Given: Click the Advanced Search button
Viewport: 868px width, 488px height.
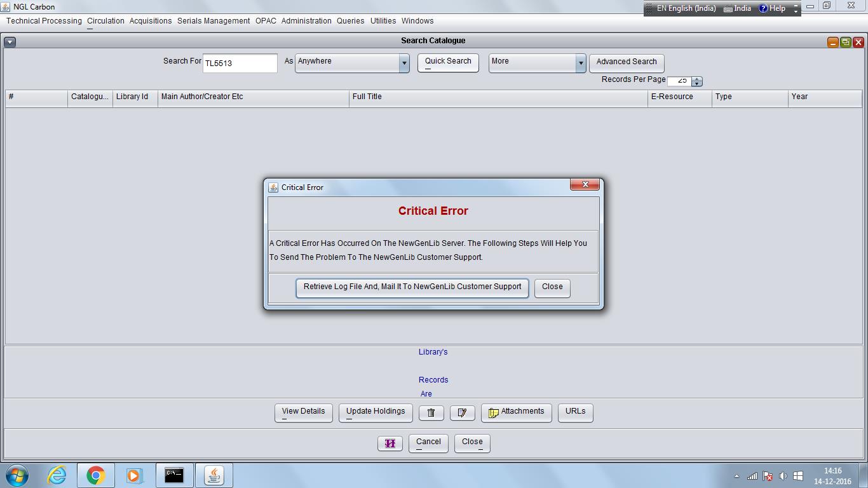Looking at the screenshot, I should point(626,62).
